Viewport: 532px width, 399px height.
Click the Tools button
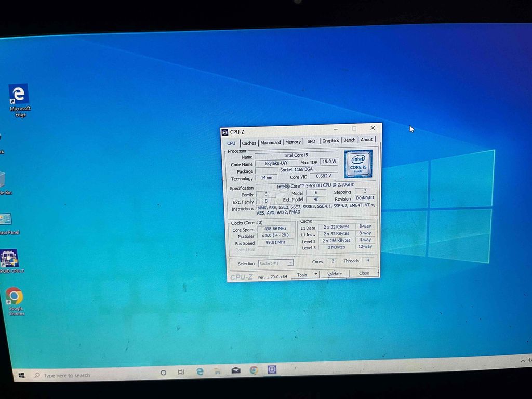tap(302, 275)
